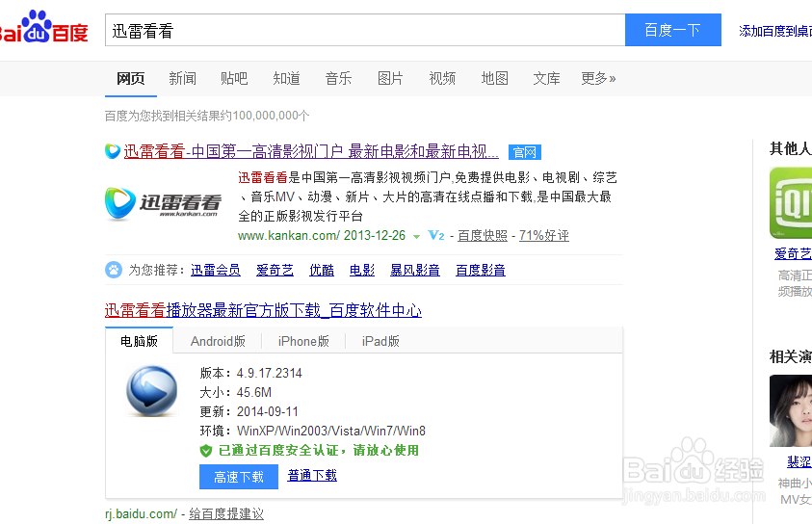Viewport: 812px width, 524px height.
Task: Click the 版本: 4.9.17.2314 text
Action: [251, 373]
